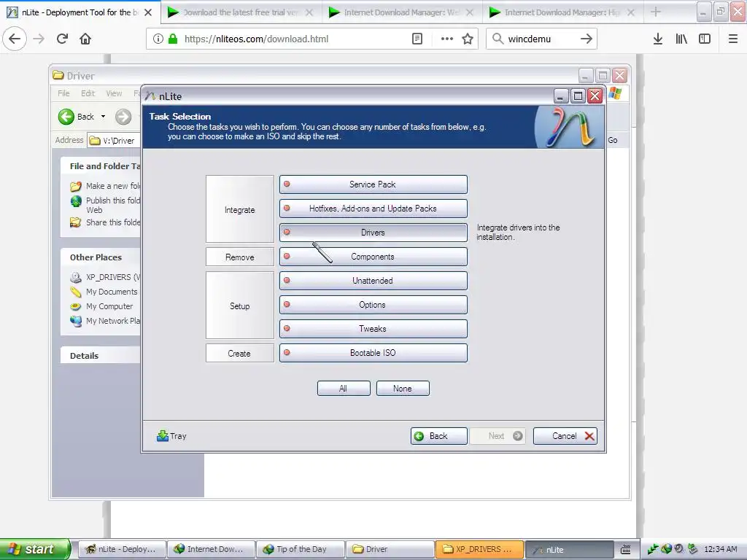Enable the Unattended setup task
747x560 pixels.
click(x=373, y=281)
